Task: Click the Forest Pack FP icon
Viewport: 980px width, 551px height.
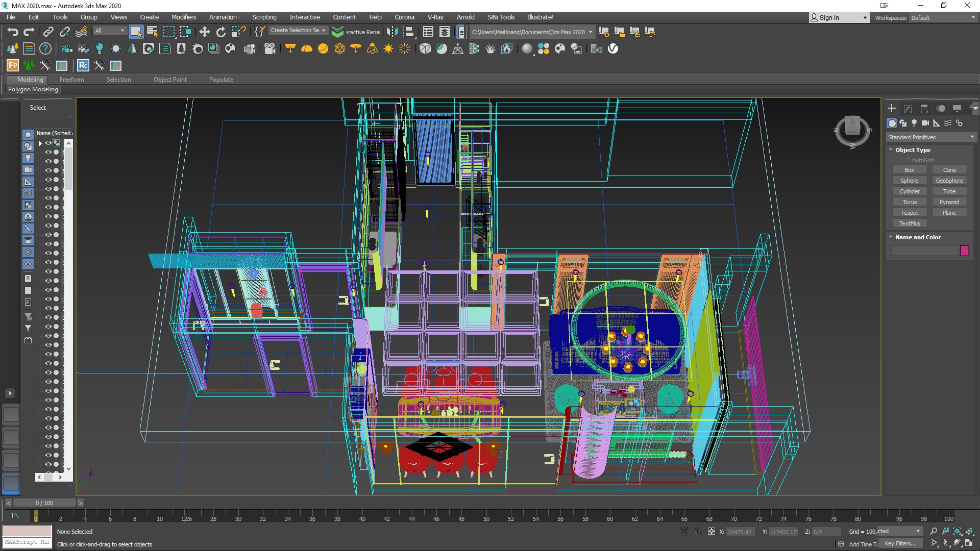Action: 13,65
